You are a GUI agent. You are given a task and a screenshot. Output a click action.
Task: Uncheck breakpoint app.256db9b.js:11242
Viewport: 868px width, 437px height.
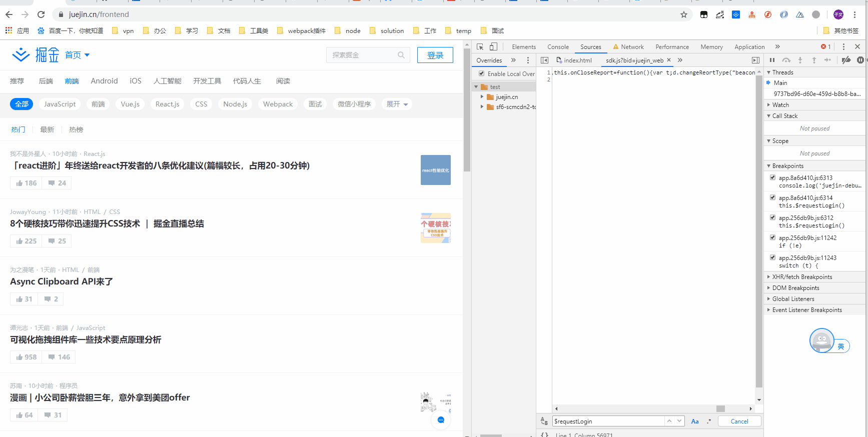coord(772,237)
